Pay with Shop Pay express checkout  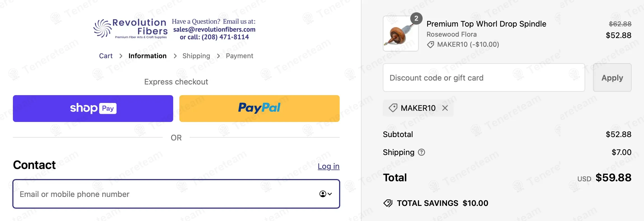pos(93,109)
